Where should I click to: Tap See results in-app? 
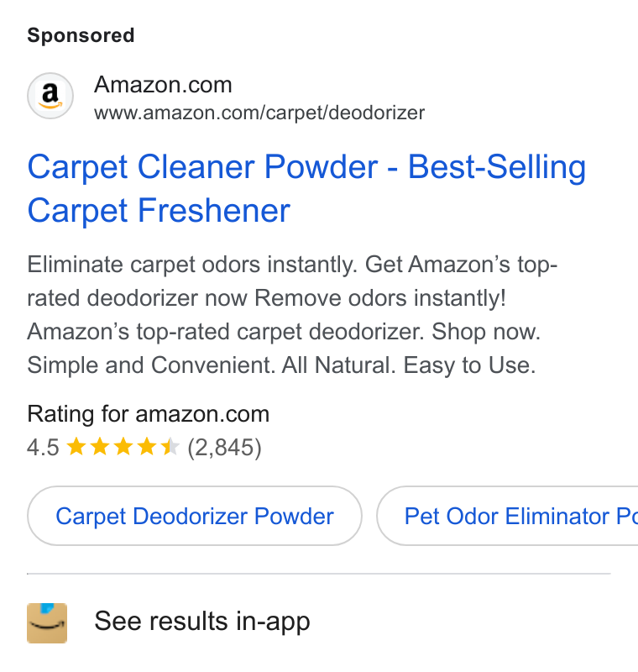pyautogui.click(x=202, y=621)
